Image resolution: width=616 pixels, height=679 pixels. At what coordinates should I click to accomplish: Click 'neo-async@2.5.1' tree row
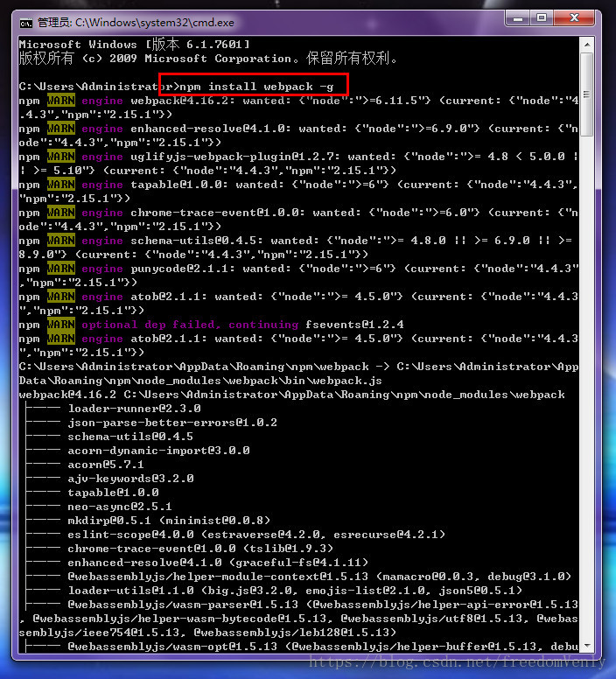[99, 507]
